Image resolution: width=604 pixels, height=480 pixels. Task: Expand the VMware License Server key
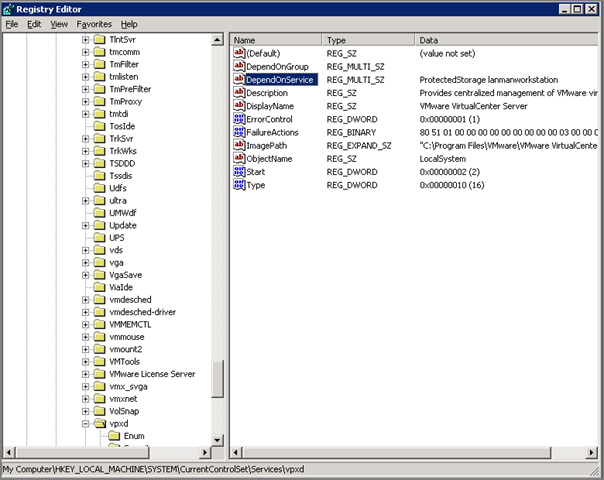86,374
